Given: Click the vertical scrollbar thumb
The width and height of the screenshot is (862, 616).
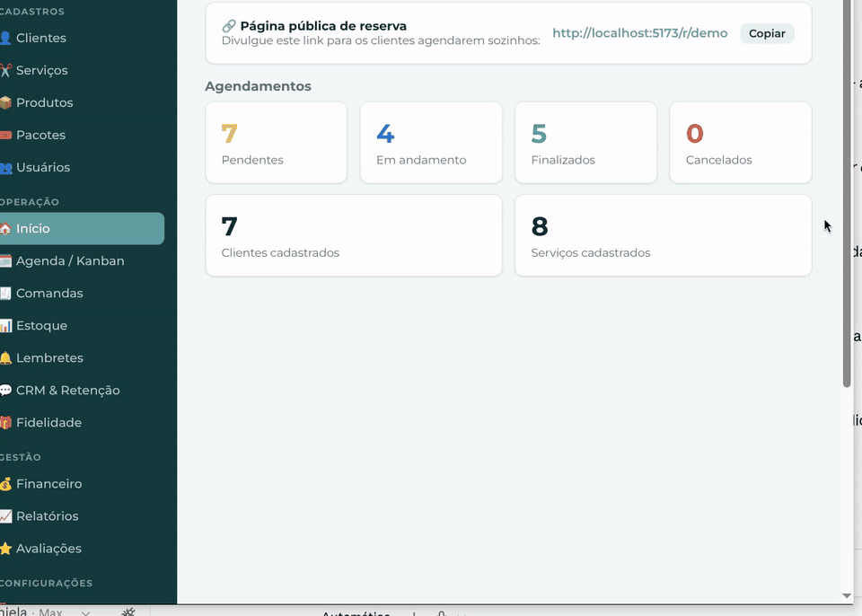Looking at the screenshot, I should click(x=847, y=194).
